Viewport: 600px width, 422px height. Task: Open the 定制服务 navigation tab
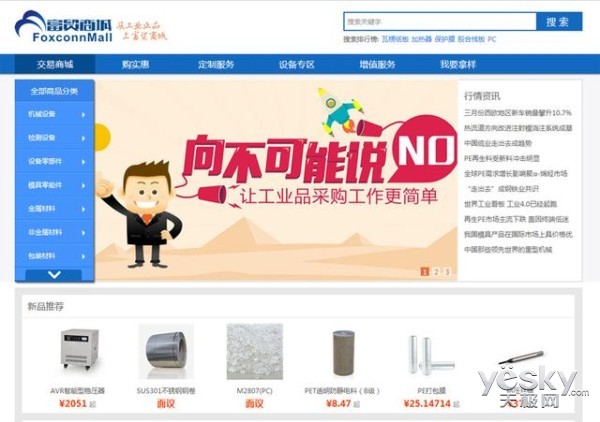(x=216, y=64)
